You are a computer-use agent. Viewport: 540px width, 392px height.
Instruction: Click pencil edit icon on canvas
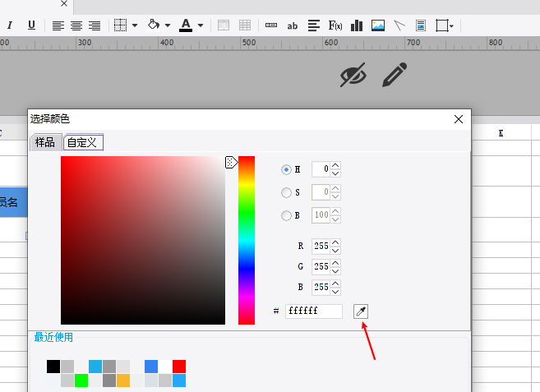395,75
